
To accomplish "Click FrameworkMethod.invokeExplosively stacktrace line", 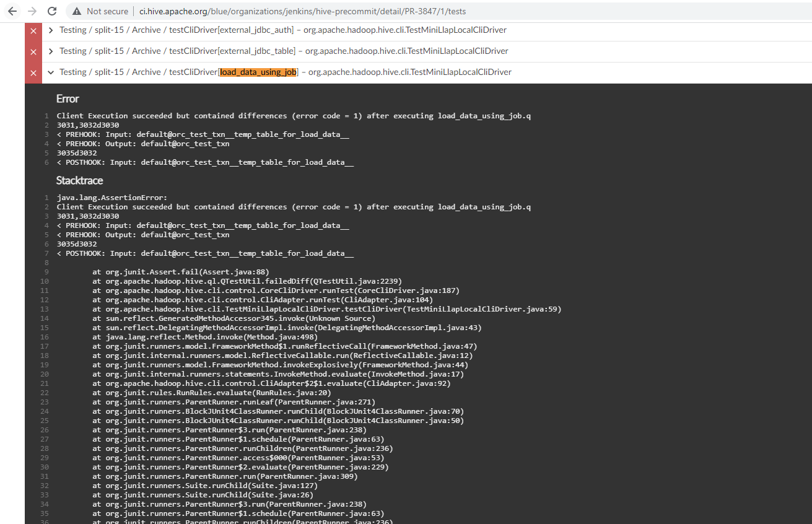I will (x=281, y=365).
